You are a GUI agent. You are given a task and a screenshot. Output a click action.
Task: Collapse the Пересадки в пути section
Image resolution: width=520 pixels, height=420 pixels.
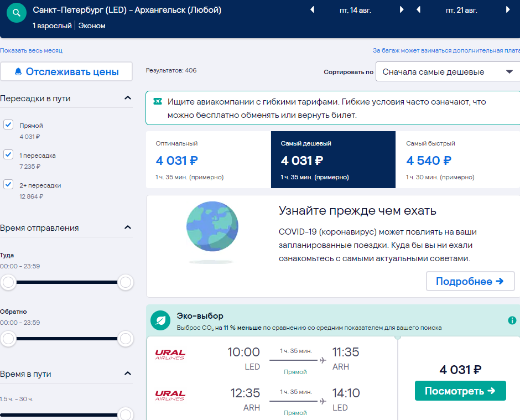click(x=128, y=98)
